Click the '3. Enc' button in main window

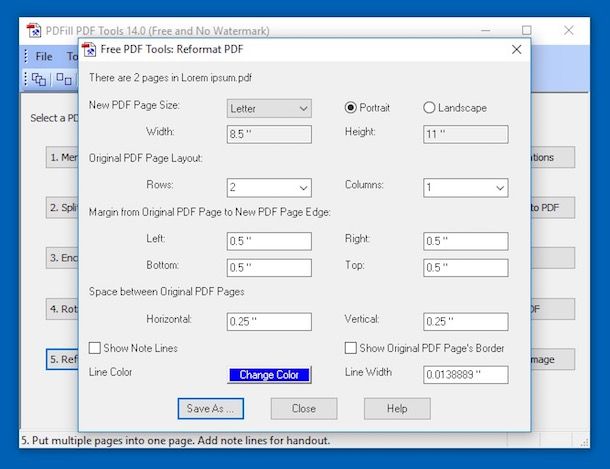click(x=62, y=258)
